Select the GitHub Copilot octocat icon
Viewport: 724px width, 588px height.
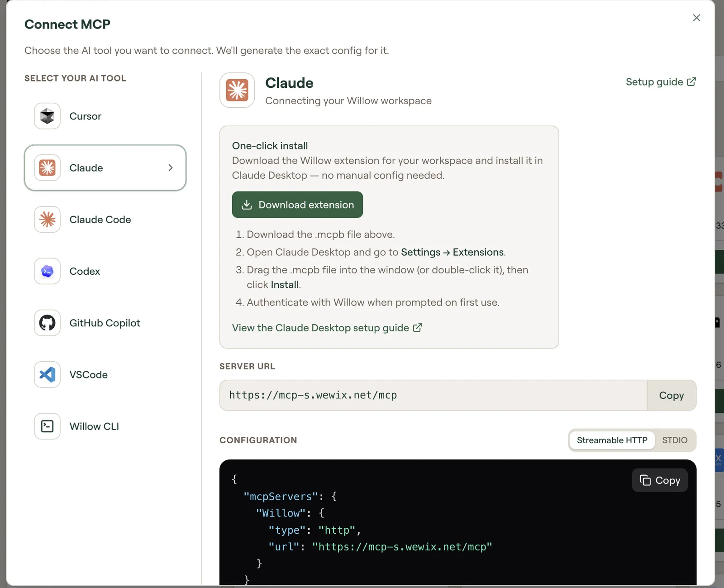click(47, 323)
